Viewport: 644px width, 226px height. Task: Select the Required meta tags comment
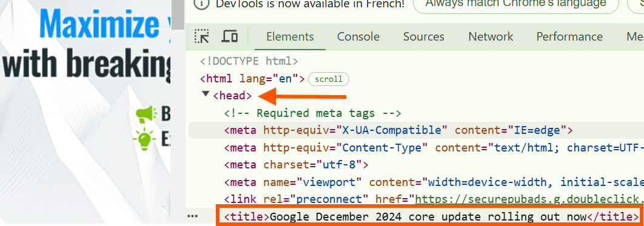click(312, 113)
